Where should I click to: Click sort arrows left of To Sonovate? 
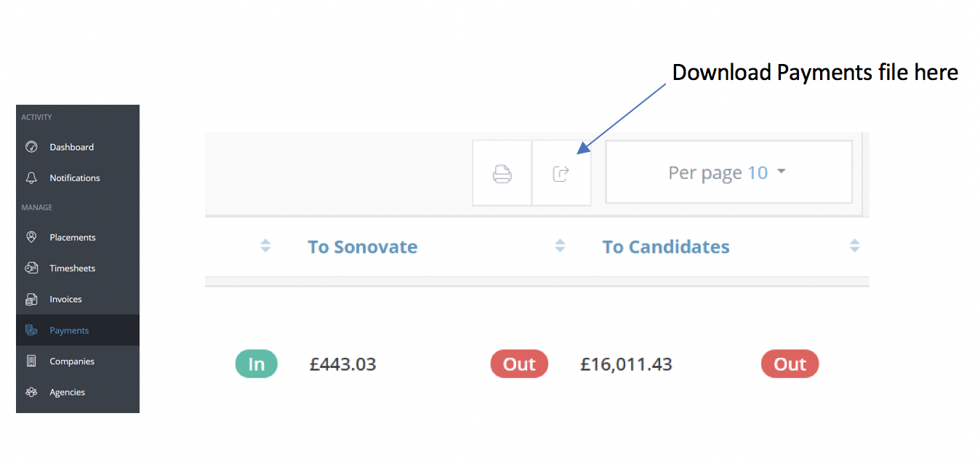point(265,247)
